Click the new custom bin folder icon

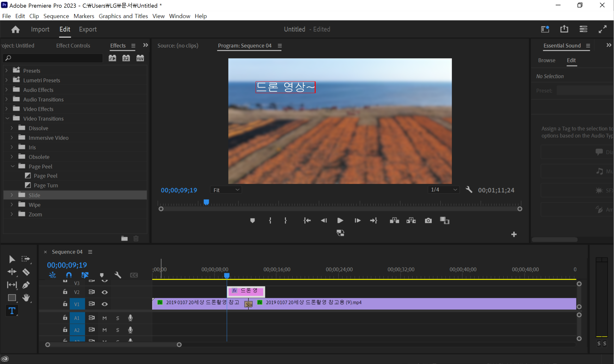pyautogui.click(x=124, y=239)
